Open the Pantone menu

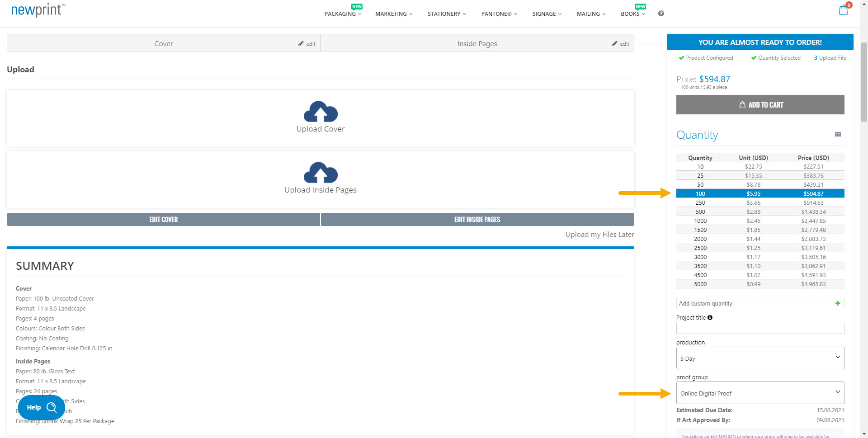pos(499,14)
